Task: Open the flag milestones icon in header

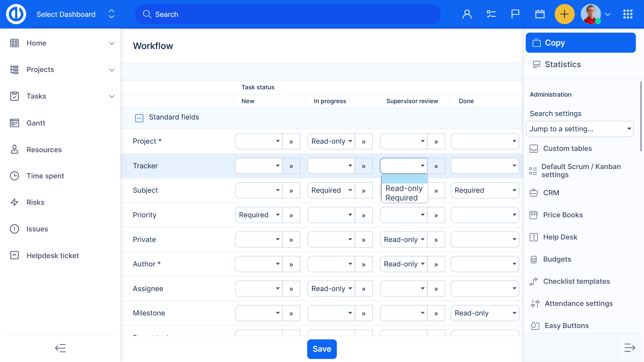Action: 515,14
